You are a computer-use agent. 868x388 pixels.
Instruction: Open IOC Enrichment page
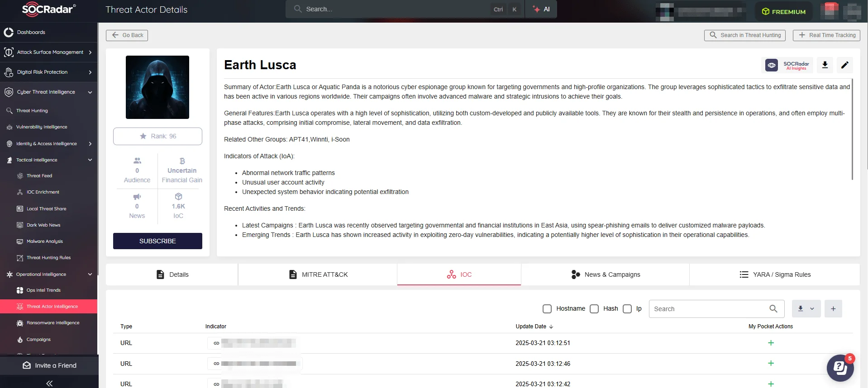43,192
